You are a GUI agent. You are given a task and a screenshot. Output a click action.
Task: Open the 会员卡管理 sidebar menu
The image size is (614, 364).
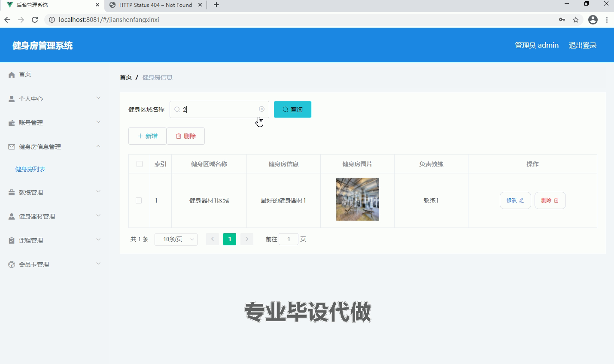click(x=55, y=264)
